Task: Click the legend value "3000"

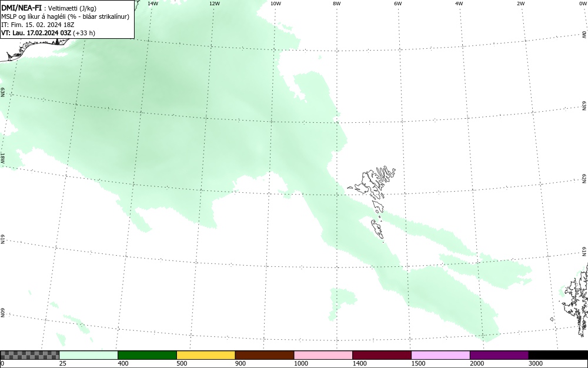Action: (536, 363)
